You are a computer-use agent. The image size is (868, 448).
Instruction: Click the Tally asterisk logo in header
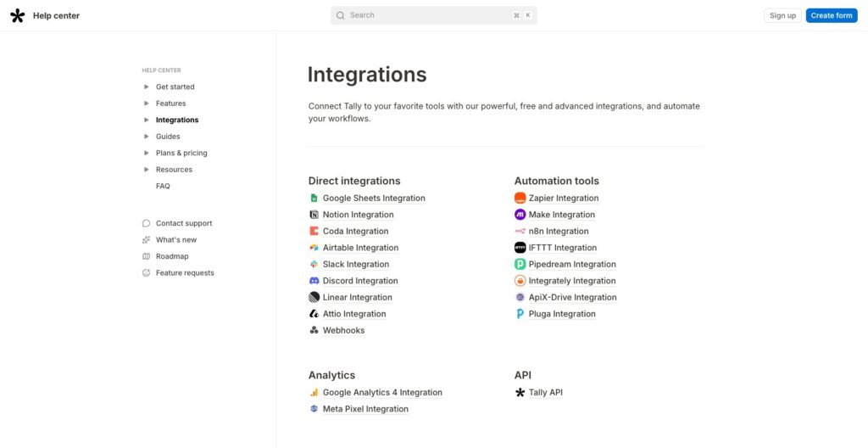(x=18, y=15)
